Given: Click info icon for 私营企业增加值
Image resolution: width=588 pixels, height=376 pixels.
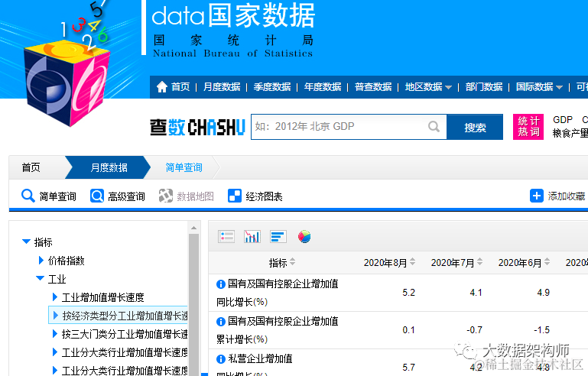Looking at the screenshot, I should pos(221,359).
